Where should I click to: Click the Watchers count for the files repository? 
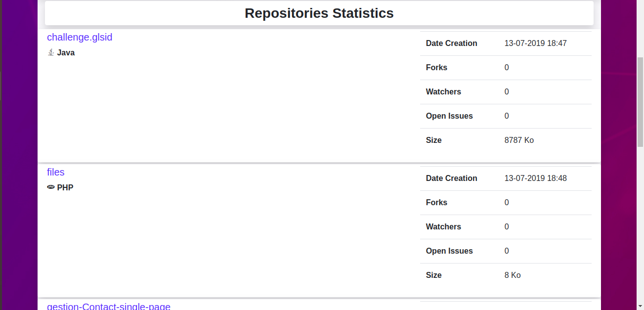(x=506, y=226)
